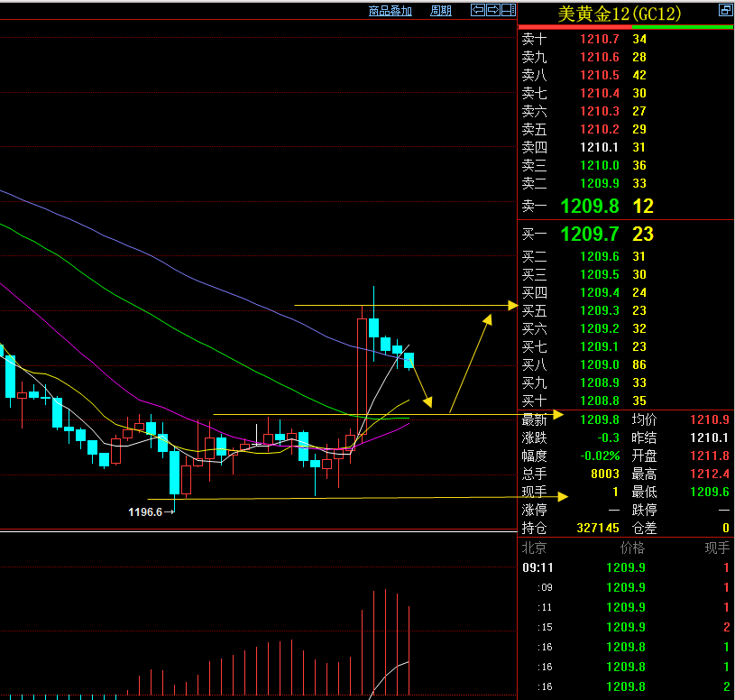
Task: Click the 北京 time column header
Action: coord(535,548)
